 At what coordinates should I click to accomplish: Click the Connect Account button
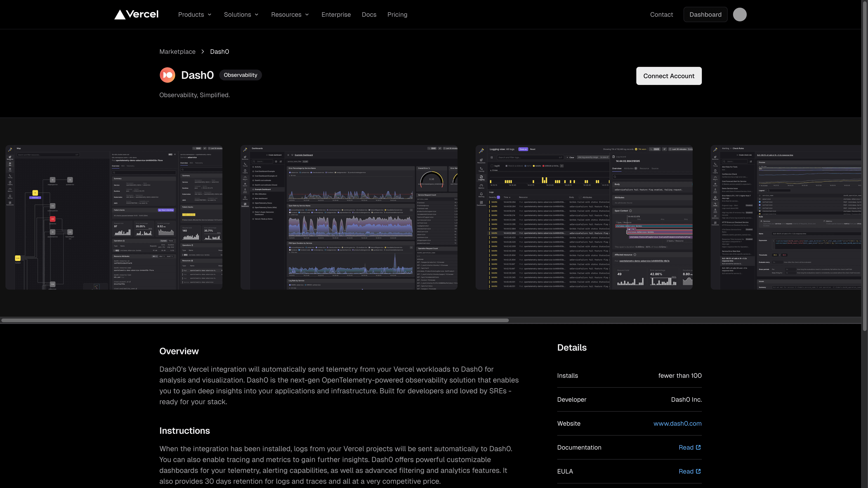(669, 76)
